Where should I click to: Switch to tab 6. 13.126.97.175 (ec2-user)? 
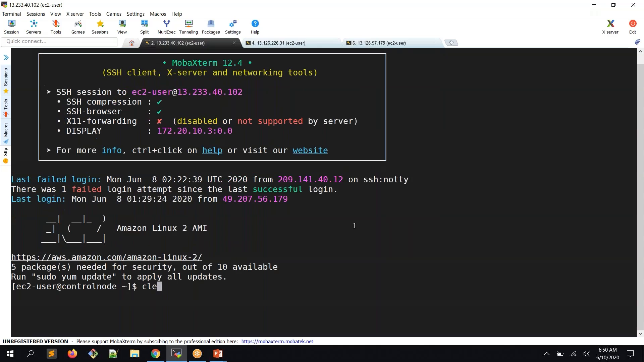point(391,43)
